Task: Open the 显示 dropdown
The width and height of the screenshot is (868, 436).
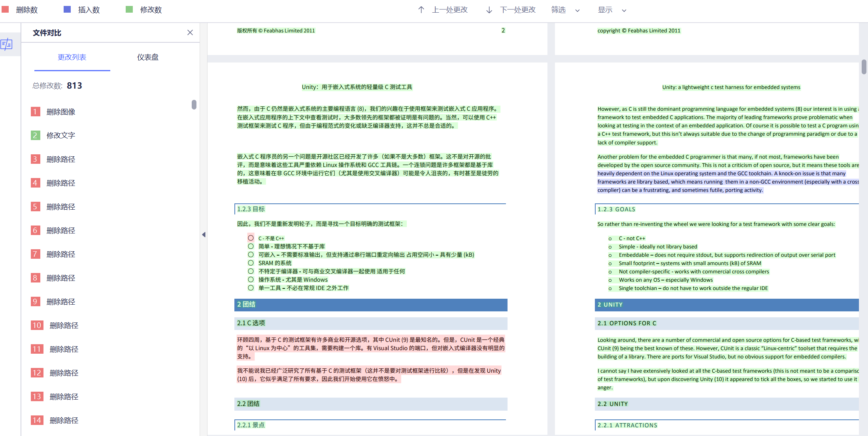Action: (x=612, y=10)
